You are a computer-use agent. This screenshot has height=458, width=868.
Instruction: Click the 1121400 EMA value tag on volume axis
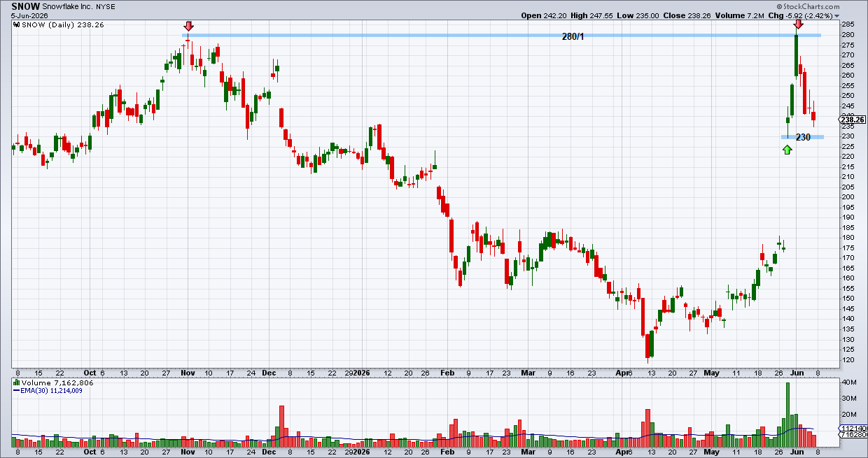tap(854, 428)
